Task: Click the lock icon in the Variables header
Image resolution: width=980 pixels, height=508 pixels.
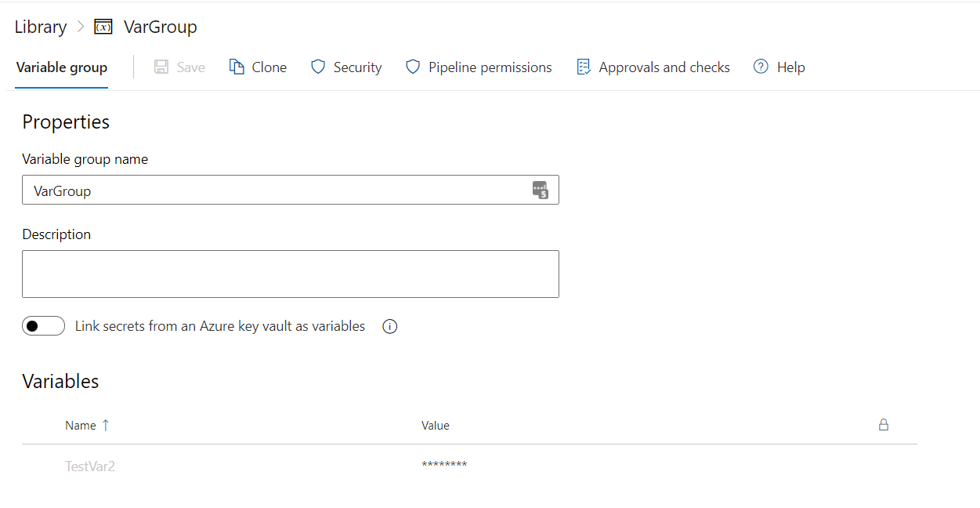Action: [x=884, y=425]
